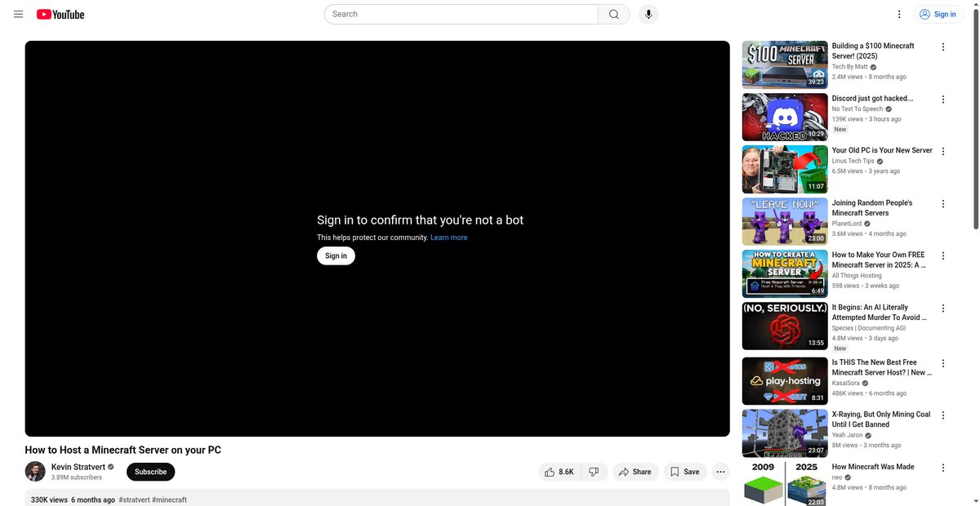Open thumbnail of Building a $100 Minecraft Server
980x506 pixels.
click(x=785, y=64)
